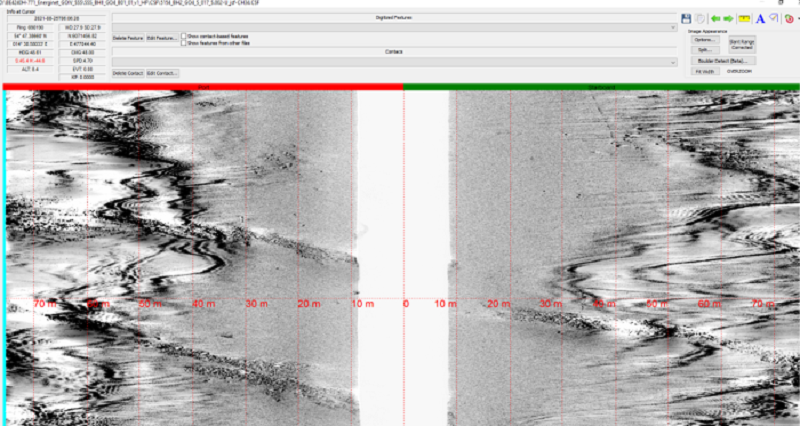Viewport: 800px width, 426px height.
Task: Click the green left arrow icon
Action: (x=716, y=19)
